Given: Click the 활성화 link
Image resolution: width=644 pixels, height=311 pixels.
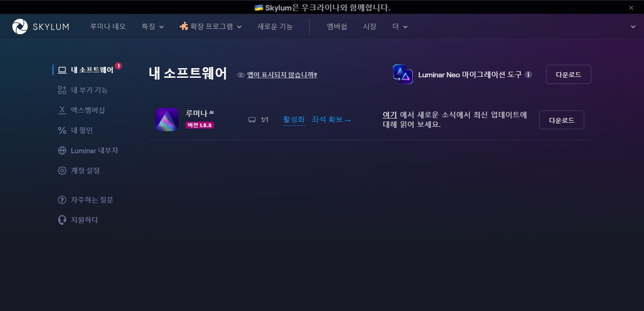Looking at the screenshot, I should pos(294,120).
